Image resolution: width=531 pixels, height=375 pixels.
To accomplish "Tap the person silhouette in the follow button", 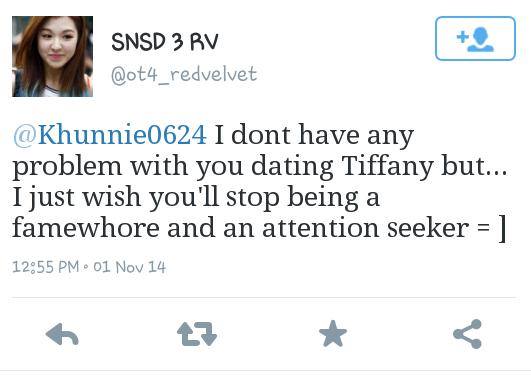I will (481, 40).
